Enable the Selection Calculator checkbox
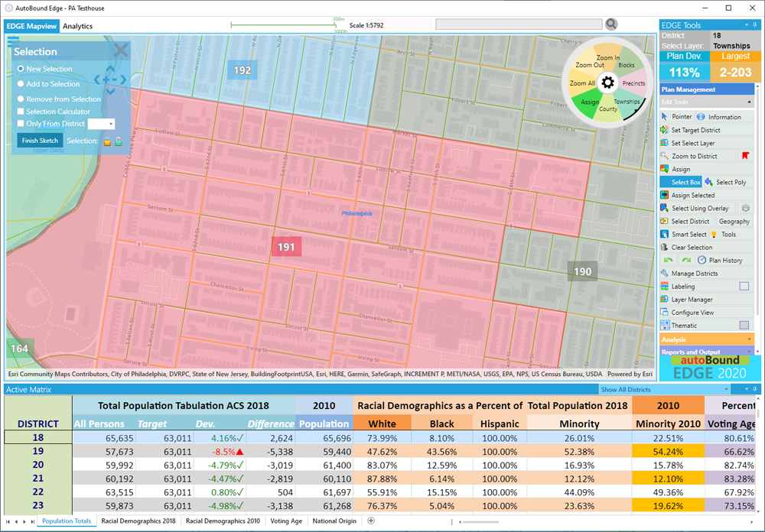 pyautogui.click(x=21, y=112)
